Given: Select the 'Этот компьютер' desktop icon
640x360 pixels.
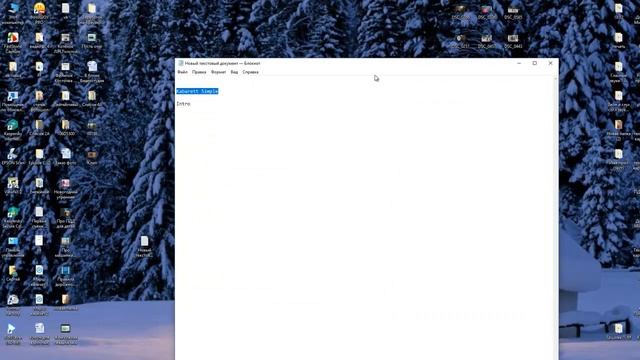Looking at the screenshot, I should click(13, 13).
